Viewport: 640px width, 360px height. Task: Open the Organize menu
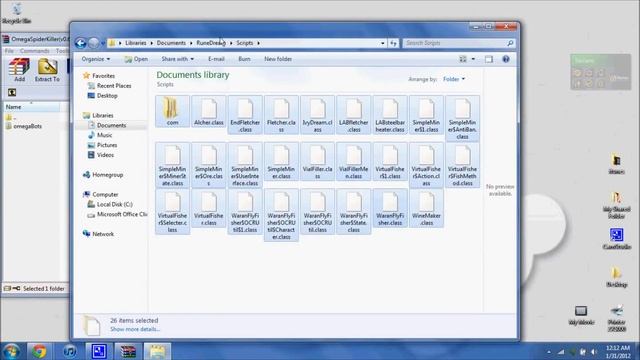(x=96, y=59)
